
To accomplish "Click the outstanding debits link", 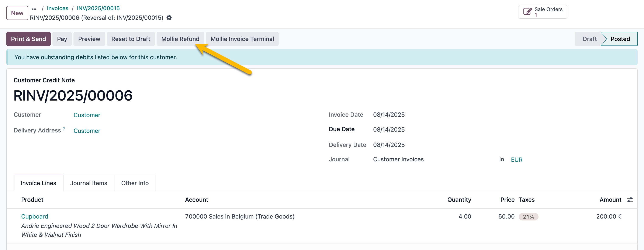I will click(67, 57).
